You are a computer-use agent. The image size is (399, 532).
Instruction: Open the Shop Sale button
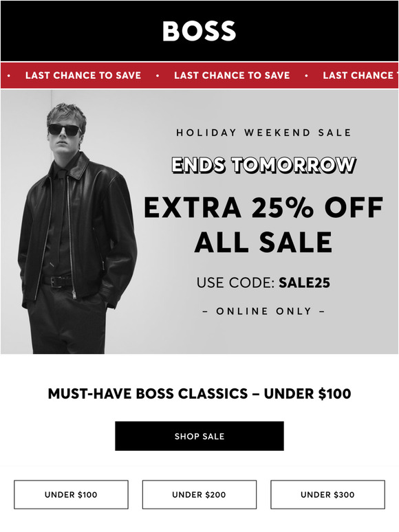[199, 436]
